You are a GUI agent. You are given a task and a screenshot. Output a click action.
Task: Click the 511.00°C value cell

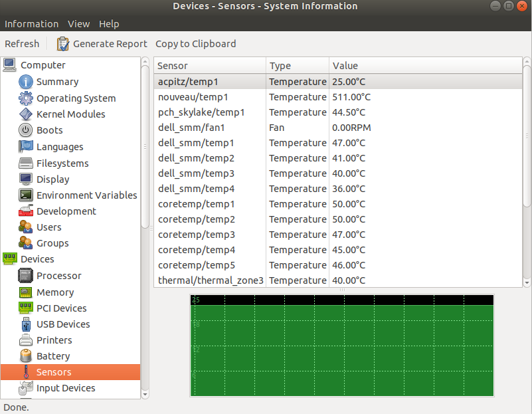click(351, 97)
